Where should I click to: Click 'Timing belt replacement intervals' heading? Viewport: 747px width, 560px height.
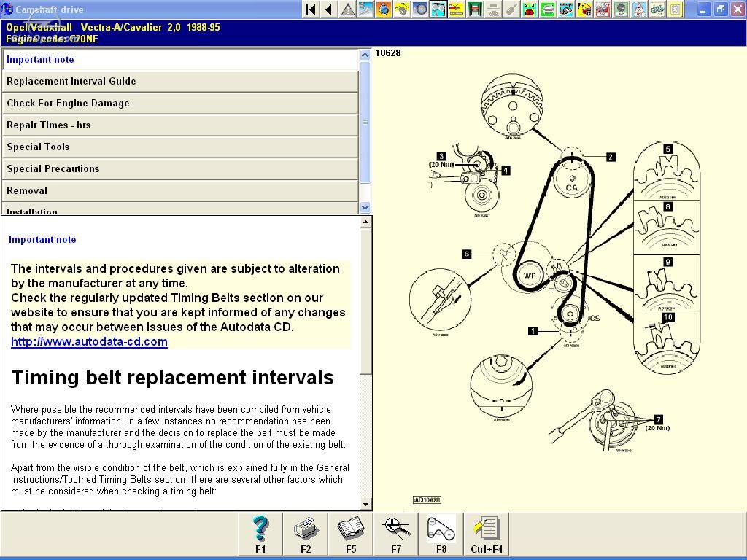point(172,377)
